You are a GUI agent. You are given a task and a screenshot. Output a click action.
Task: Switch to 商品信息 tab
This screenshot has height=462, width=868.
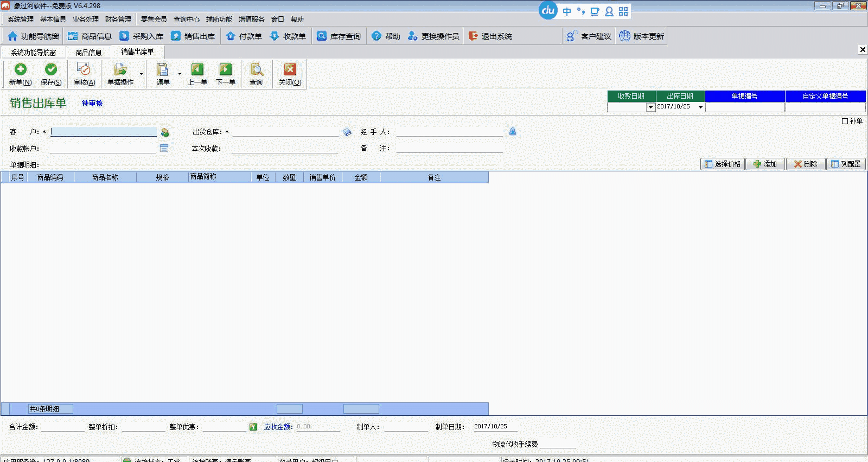coord(89,53)
